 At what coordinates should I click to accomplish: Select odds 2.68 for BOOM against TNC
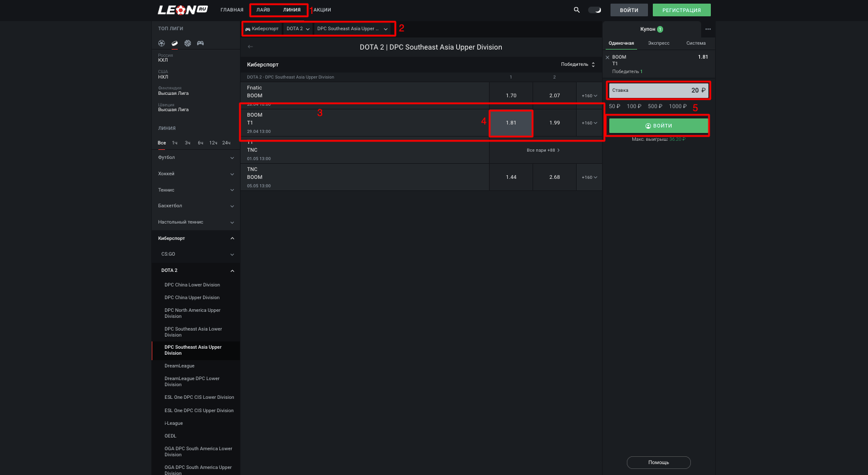[x=554, y=177]
